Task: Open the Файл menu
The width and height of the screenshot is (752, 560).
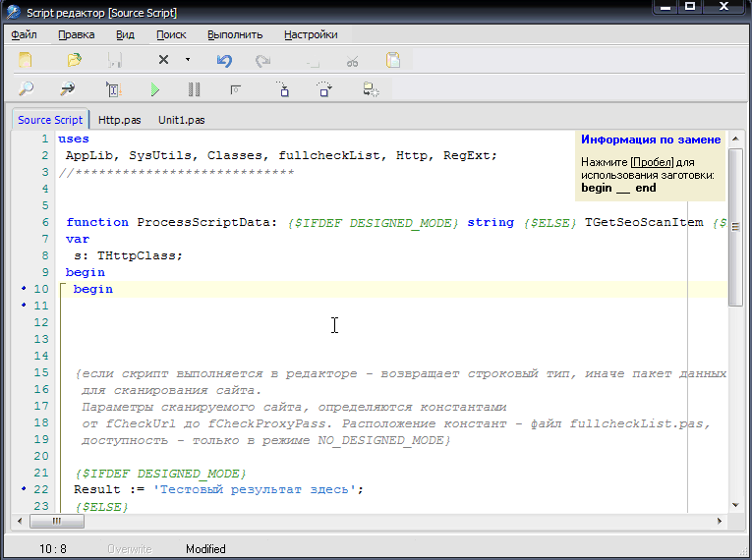Action: tap(24, 34)
